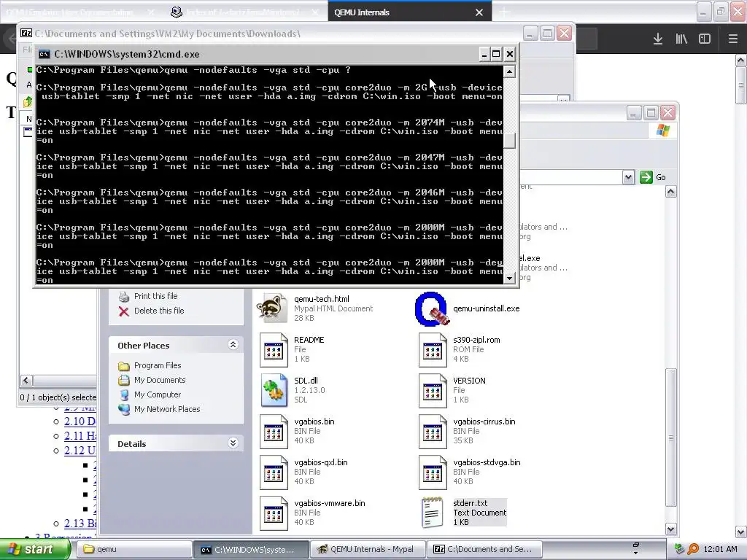Screen dimensions: 747x560
Task: Close the QEMU Internals tab
Action: coord(479,12)
